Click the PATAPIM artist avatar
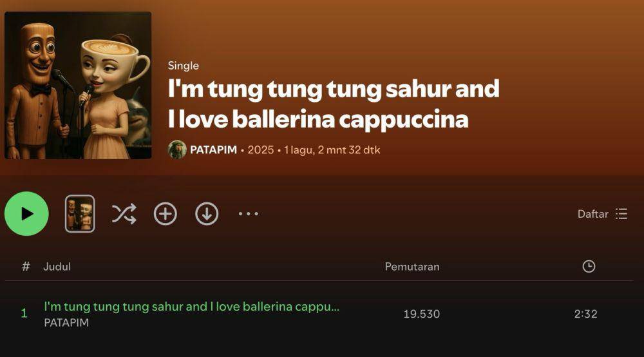 click(177, 150)
